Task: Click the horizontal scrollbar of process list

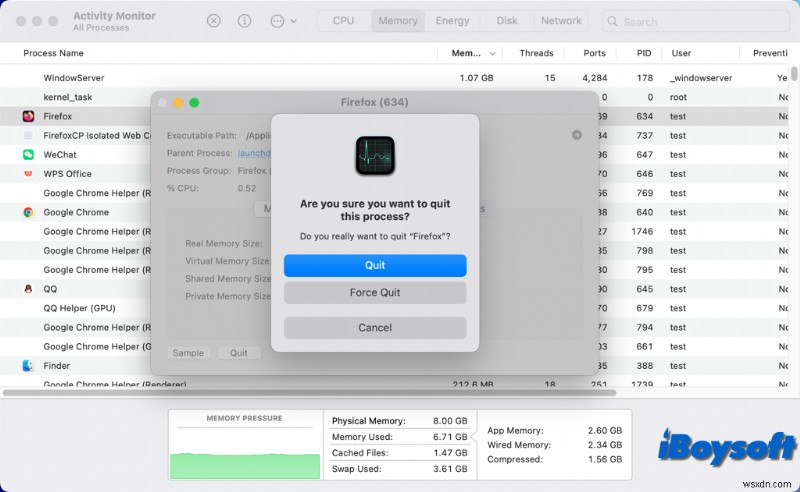Action: tap(310, 392)
